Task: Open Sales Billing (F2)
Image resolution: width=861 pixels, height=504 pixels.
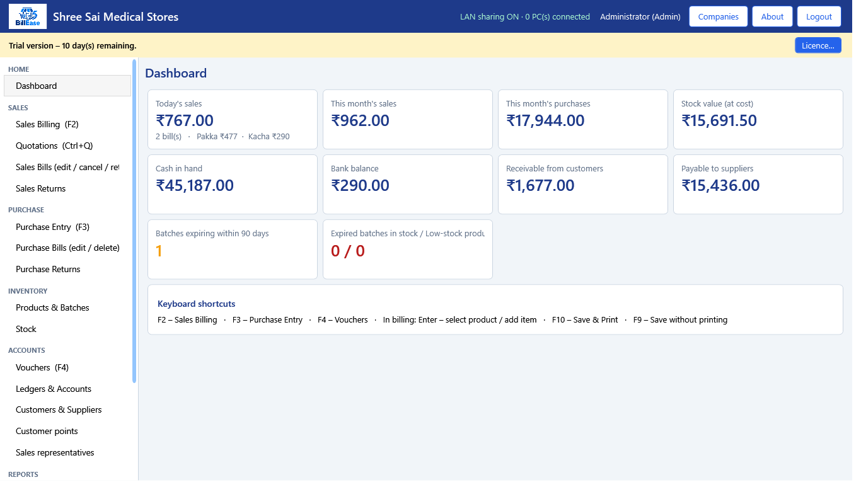Action: click(x=67, y=124)
